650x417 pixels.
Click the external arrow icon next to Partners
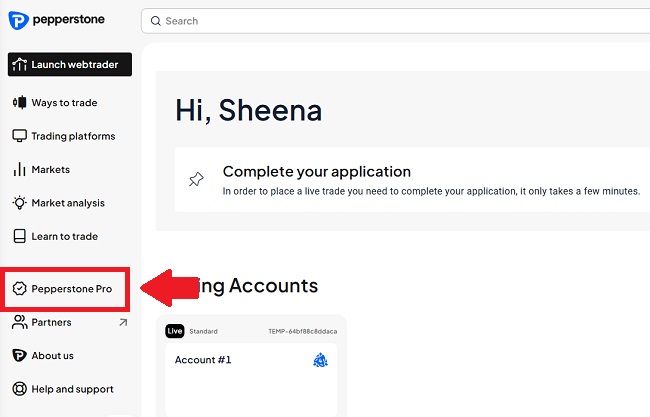coord(123,322)
